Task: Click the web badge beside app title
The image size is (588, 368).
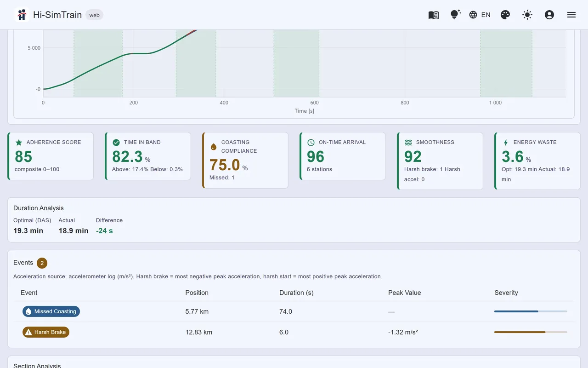Action: [x=94, y=15]
